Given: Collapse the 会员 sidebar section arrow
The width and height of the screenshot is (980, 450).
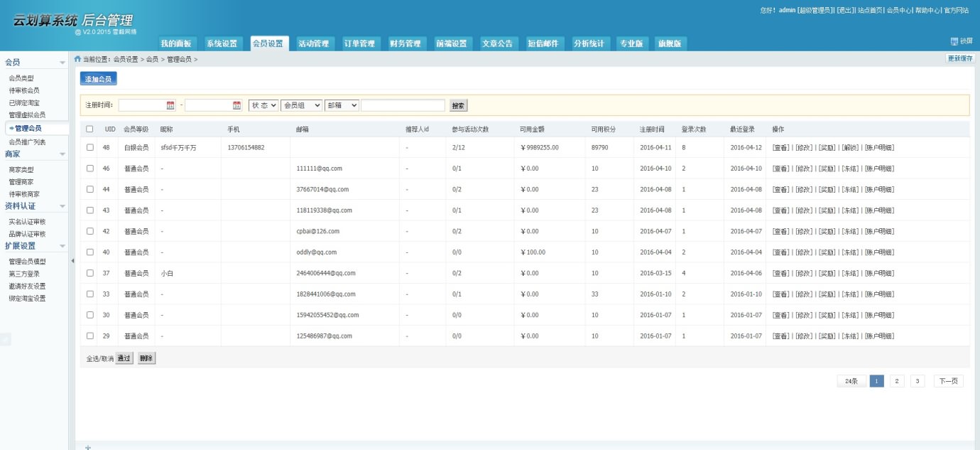Looking at the screenshot, I should pyautogui.click(x=62, y=63).
